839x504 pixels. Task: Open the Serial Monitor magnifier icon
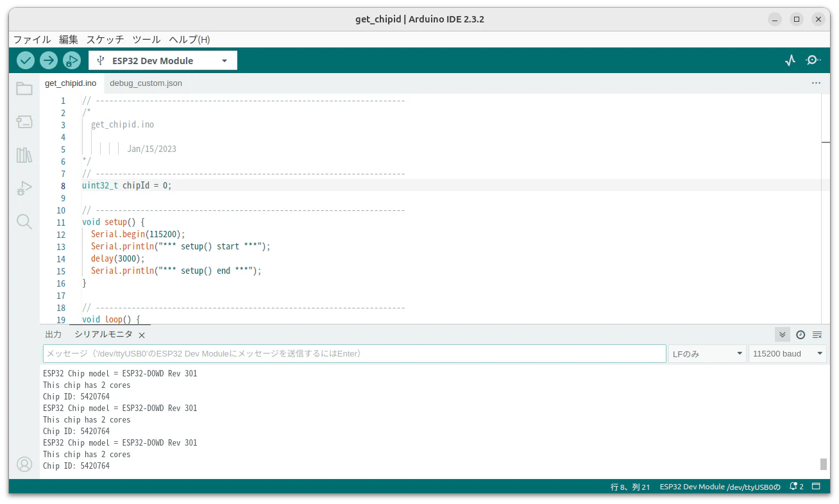point(813,60)
